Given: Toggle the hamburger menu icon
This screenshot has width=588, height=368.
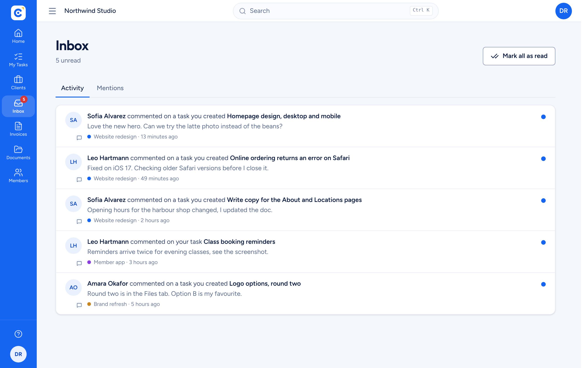Looking at the screenshot, I should click(x=52, y=11).
